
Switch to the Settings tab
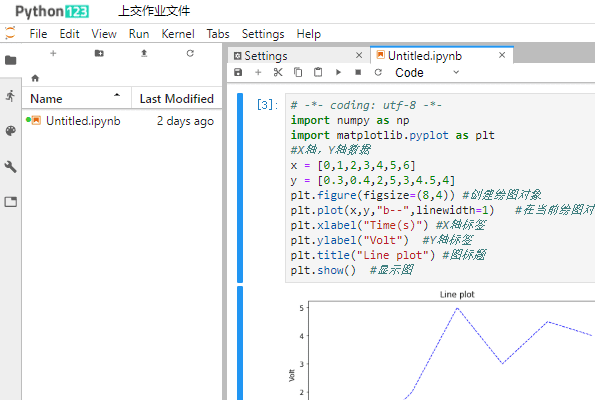(x=298, y=56)
